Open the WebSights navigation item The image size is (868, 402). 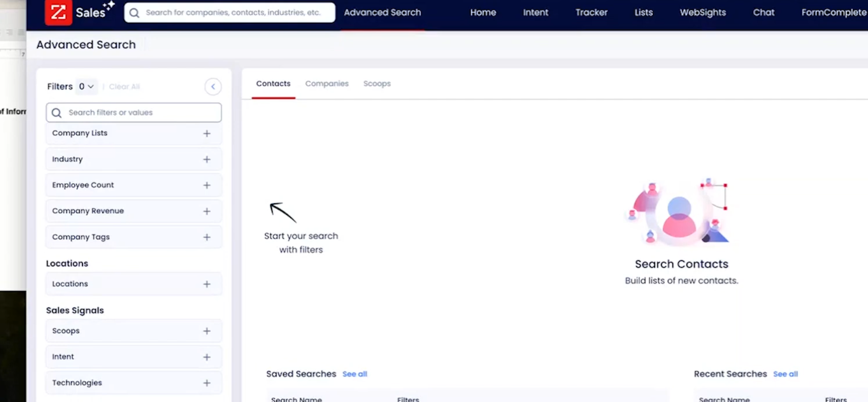pos(703,13)
